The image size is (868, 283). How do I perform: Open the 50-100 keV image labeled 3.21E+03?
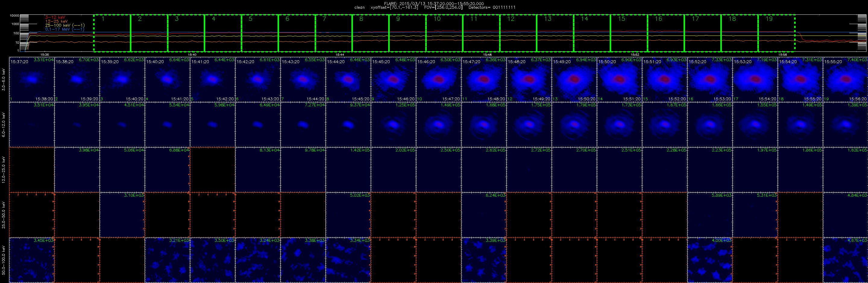click(x=168, y=260)
